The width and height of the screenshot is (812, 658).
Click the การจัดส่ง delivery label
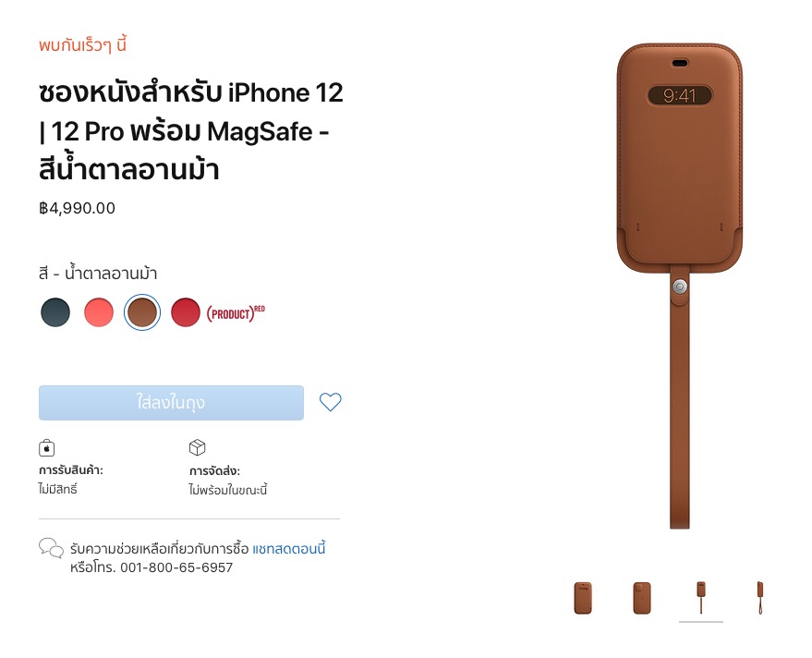[x=214, y=471]
